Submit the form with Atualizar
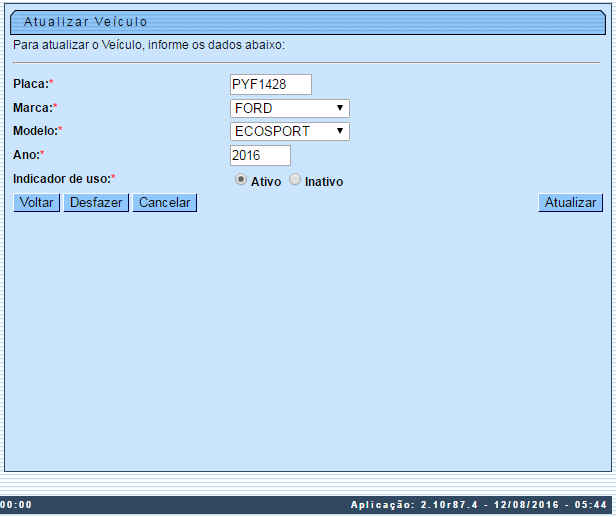Screen dimensions: 616x517 pyautogui.click(x=570, y=202)
